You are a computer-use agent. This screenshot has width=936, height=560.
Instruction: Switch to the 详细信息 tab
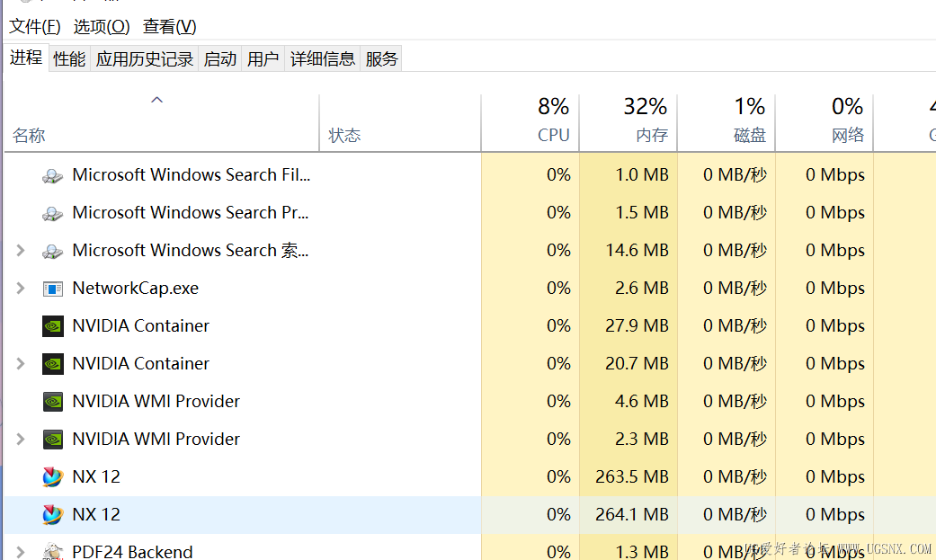pos(323,59)
